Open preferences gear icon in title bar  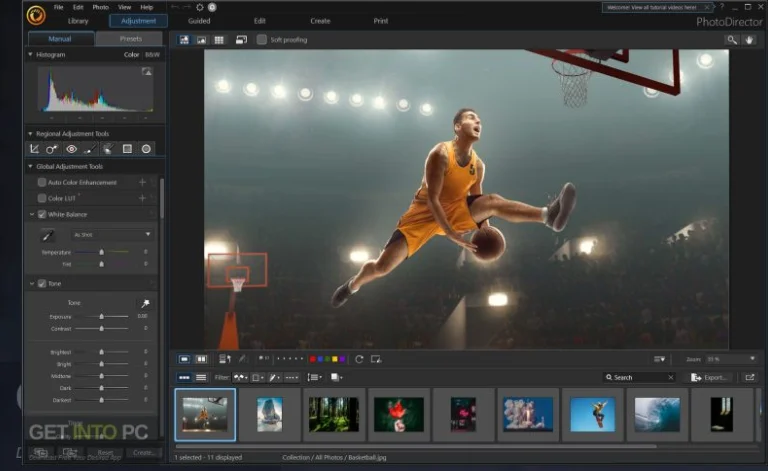click(200, 7)
